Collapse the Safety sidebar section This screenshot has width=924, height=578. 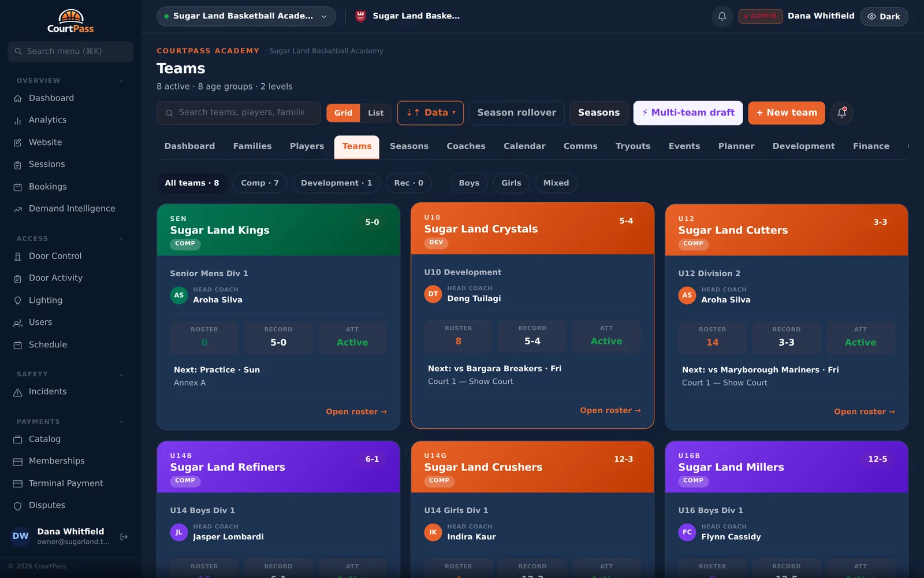click(121, 375)
